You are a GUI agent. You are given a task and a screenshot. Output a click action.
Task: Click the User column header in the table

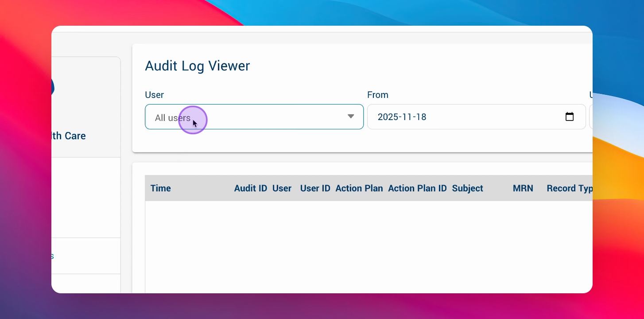point(282,188)
